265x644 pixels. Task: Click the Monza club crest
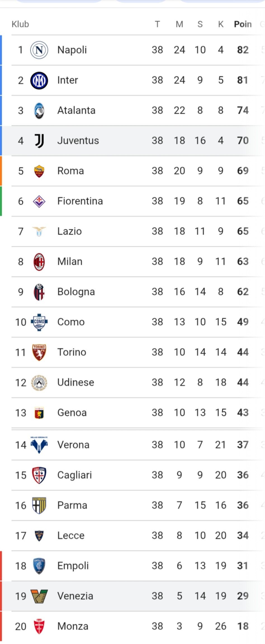tap(39, 626)
